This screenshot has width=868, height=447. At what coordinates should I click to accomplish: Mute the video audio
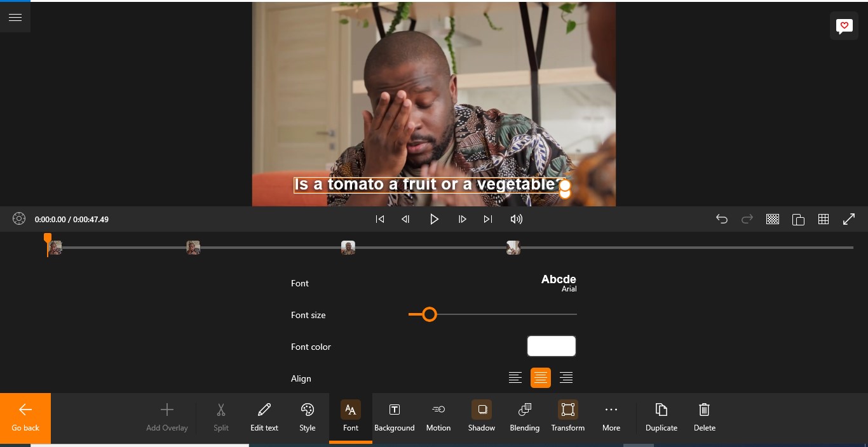pos(517,219)
